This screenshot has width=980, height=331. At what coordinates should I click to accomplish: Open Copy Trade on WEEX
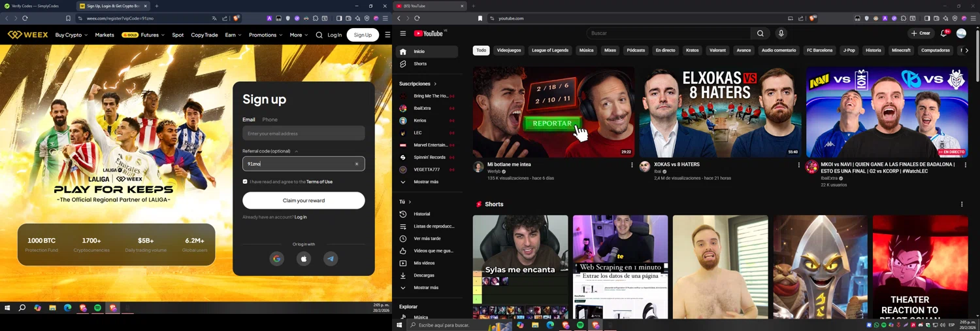(204, 35)
